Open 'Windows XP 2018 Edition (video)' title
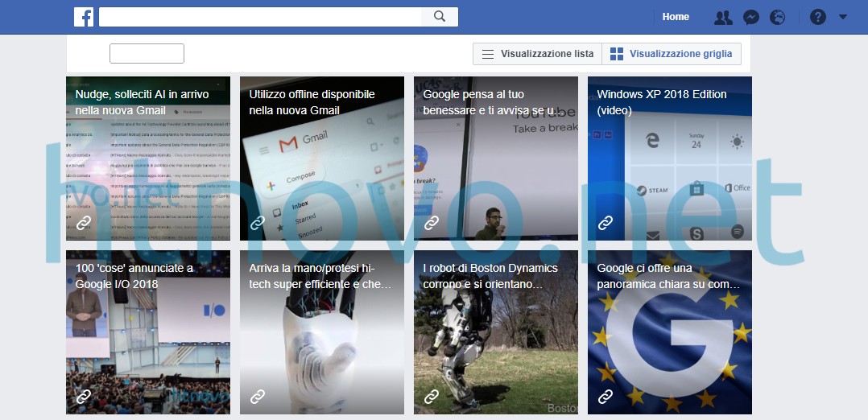 tap(662, 102)
